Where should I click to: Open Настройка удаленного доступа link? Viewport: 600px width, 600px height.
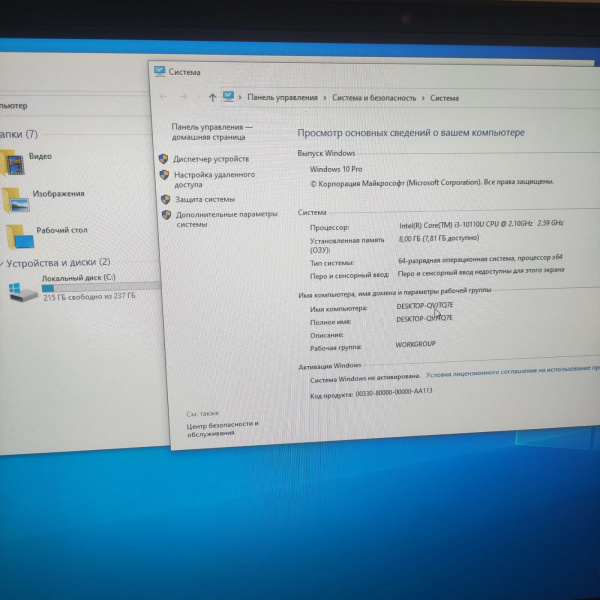(214, 179)
